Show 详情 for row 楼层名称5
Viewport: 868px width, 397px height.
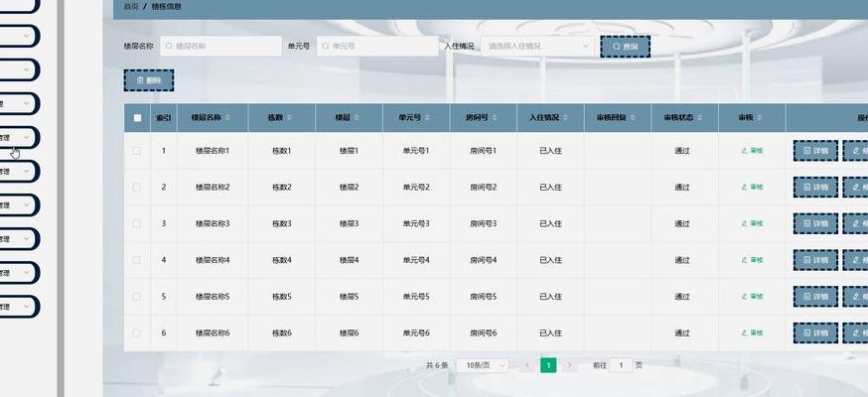point(815,297)
